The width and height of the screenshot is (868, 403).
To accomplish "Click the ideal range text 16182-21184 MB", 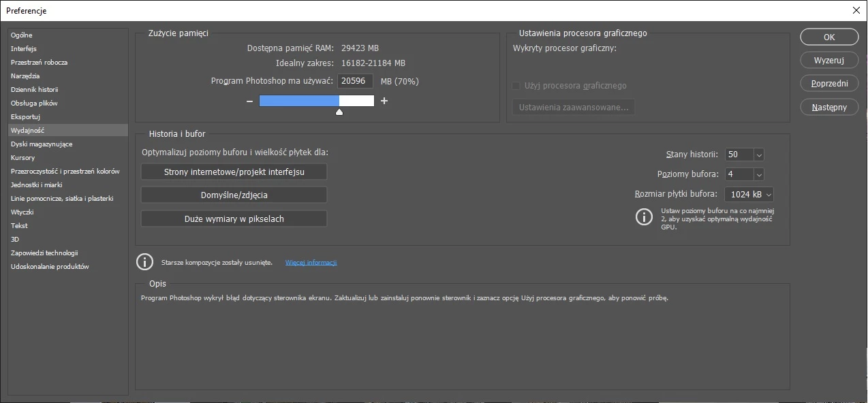I will tap(373, 63).
